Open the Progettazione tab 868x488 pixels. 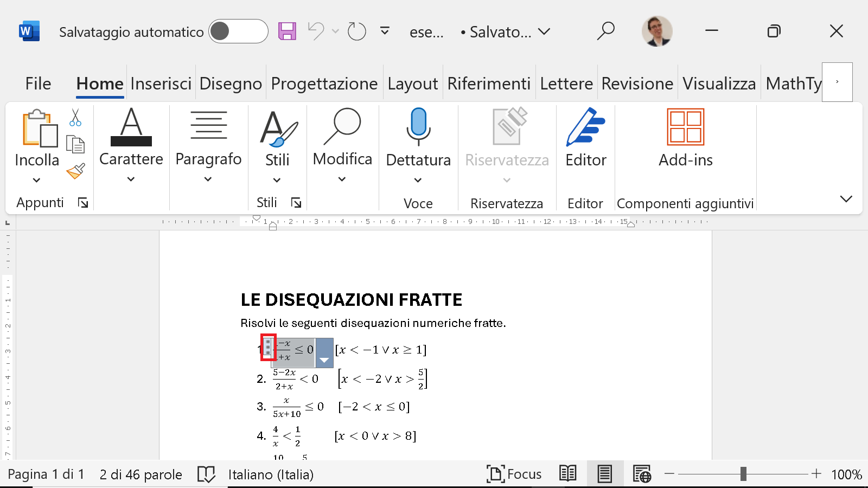pyautogui.click(x=324, y=84)
